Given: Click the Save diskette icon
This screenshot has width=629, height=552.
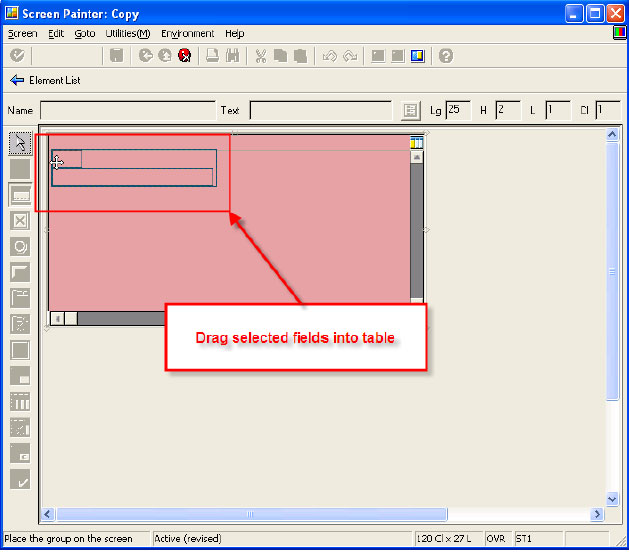Looking at the screenshot, I should click(117, 56).
